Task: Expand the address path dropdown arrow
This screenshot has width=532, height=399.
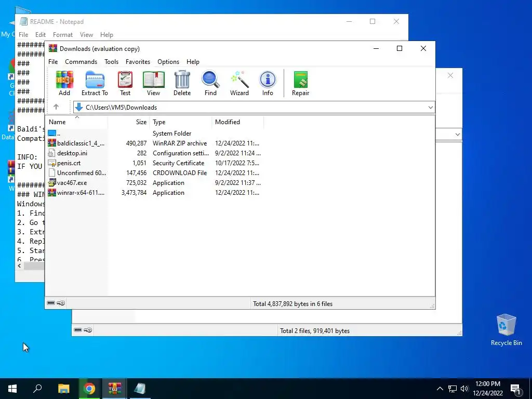Action: pos(430,107)
